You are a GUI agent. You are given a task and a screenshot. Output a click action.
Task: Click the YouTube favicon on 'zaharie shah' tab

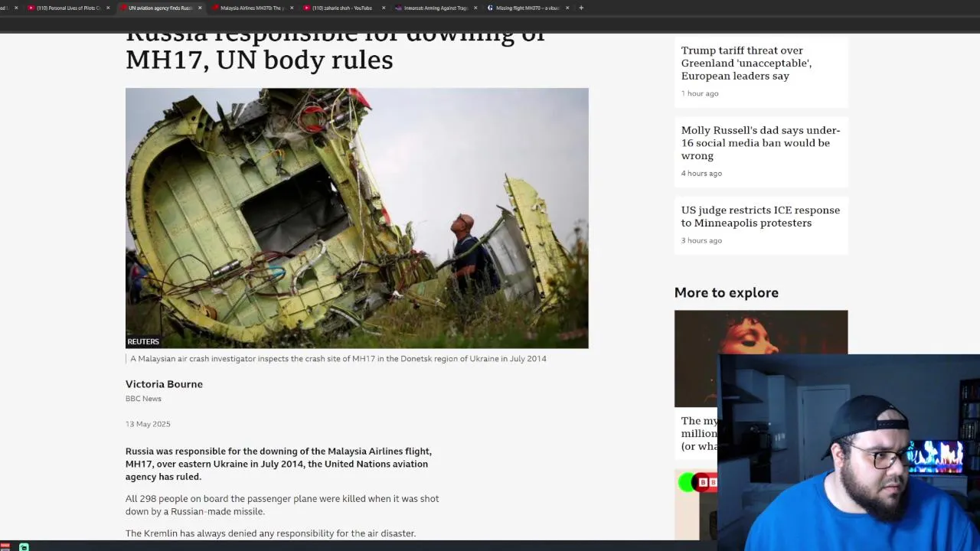coord(306,8)
